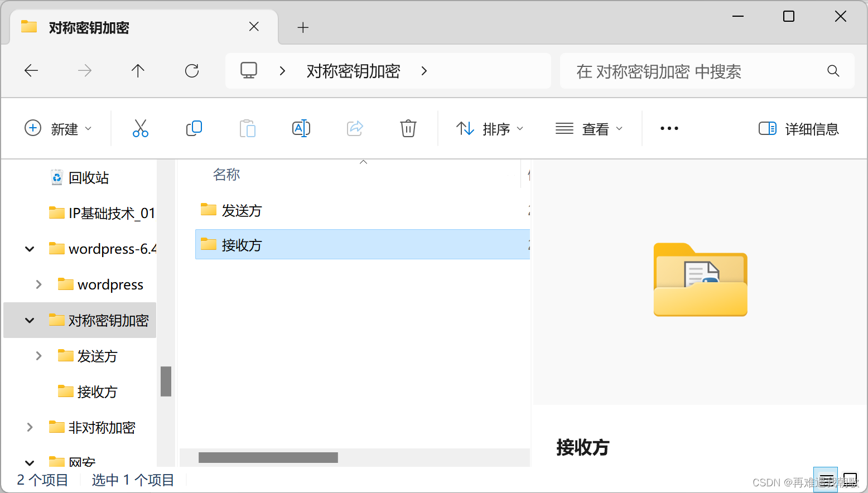Open the see-more ellipsis menu
The height and width of the screenshot is (493, 868).
click(x=668, y=128)
